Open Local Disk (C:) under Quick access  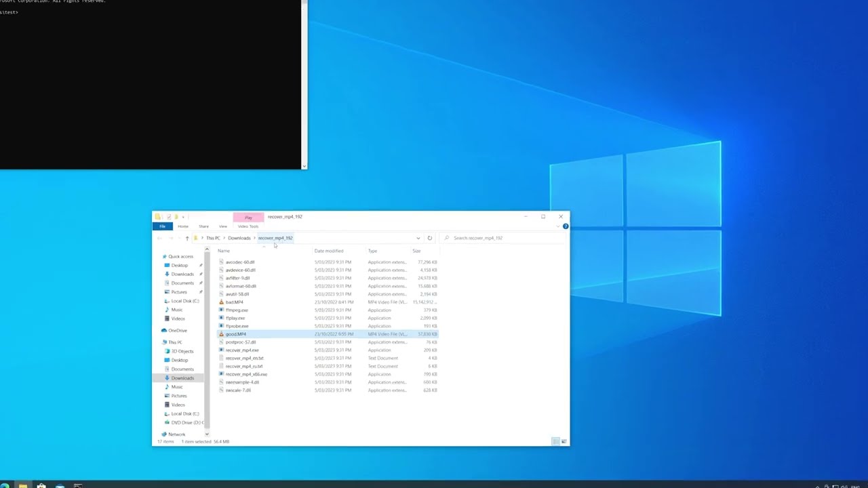185,301
